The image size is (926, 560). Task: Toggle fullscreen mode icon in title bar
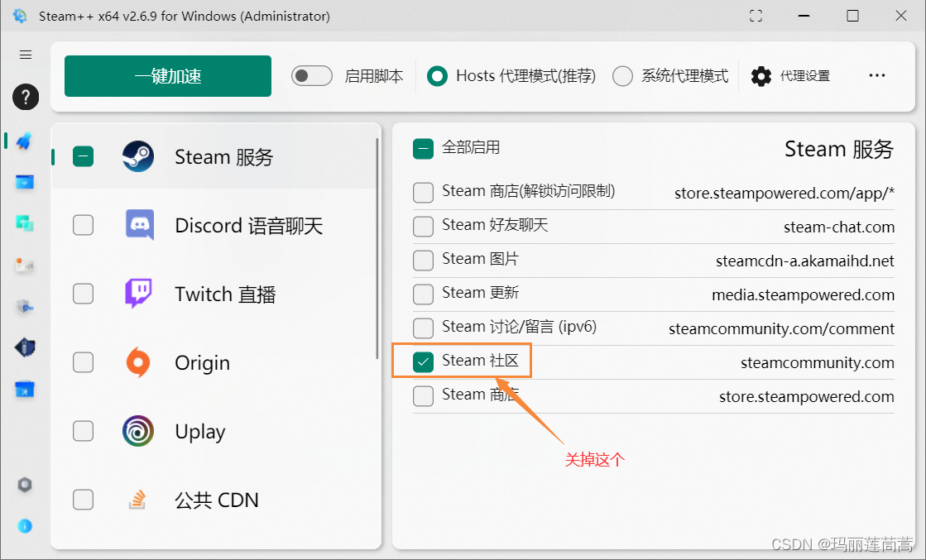tap(756, 16)
